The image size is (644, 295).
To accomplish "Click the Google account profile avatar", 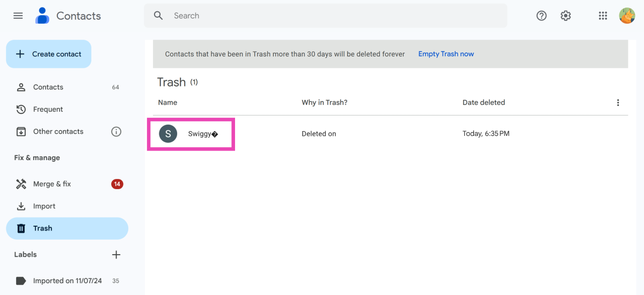I will pyautogui.click(x=627, y=16).
